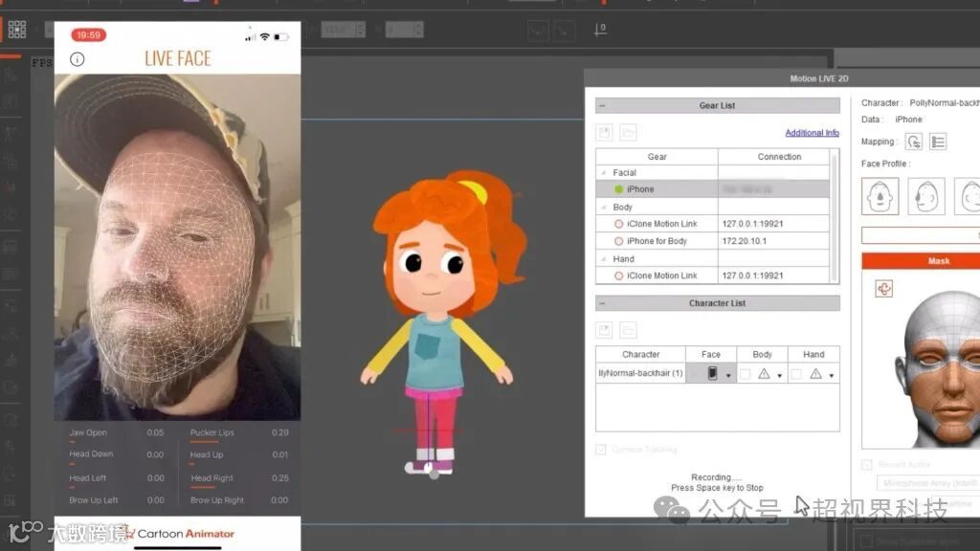Click the Face column header
The image size is (980, 551).
(x=711, y=354)
